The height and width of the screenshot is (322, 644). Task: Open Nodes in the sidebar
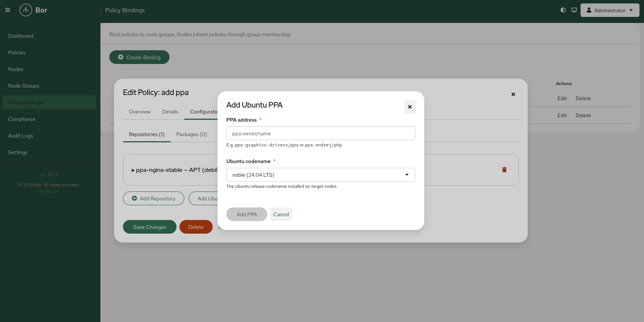49,69
